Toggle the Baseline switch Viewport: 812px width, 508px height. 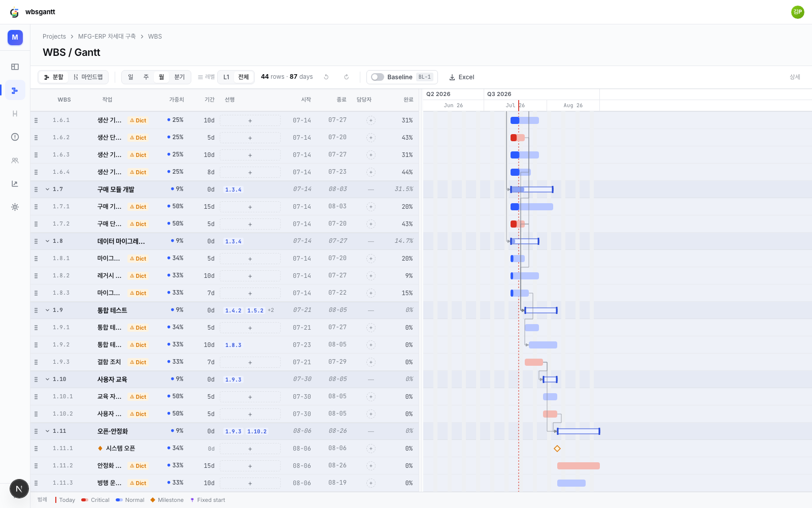(x=378, y=77)
